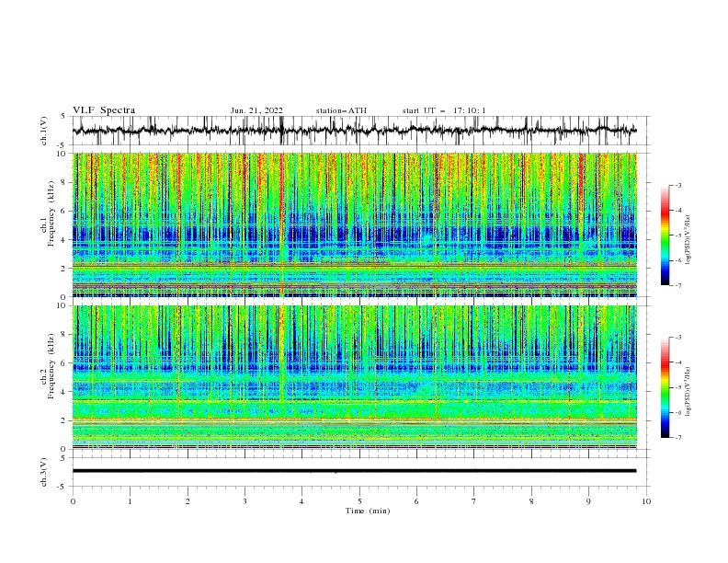This screenshot has height=563, width=728.
Task: Select the "ch.1 Frequency (kHz)" axis label
Action: 48,213
